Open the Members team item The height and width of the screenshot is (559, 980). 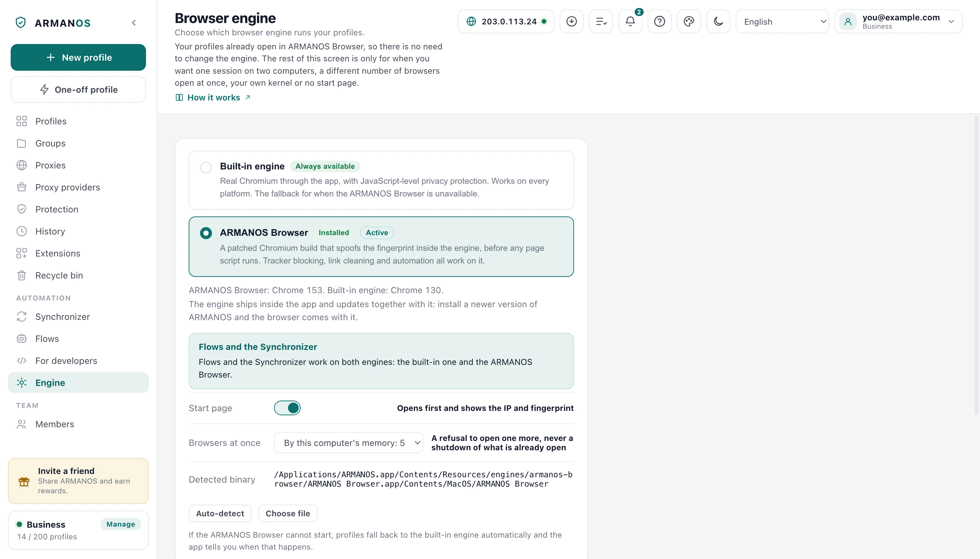click(78, 424)
